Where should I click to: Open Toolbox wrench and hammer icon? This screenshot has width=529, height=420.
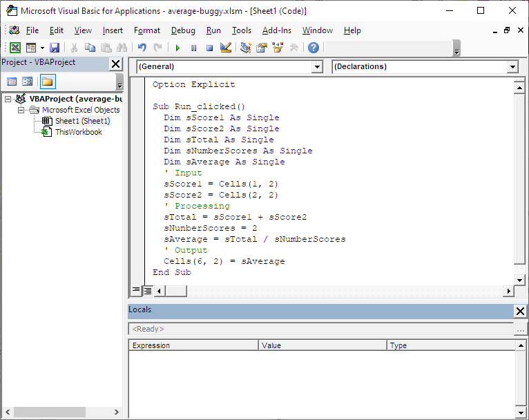point(294,48)
